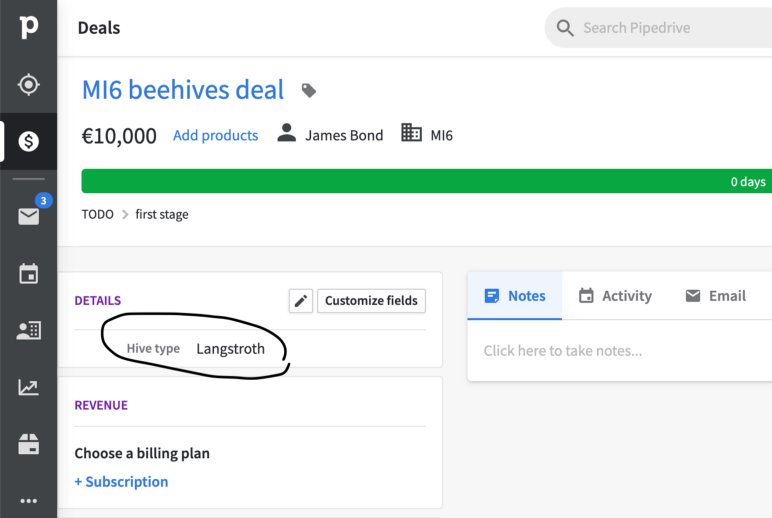
Task: Switch to the Activity tab
Action: pos(615,296)
